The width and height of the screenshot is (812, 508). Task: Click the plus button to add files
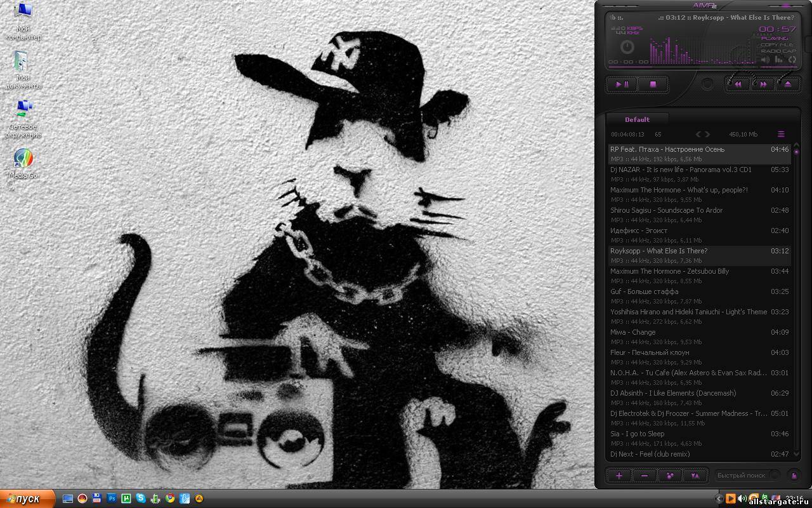(x=619, y=475)
